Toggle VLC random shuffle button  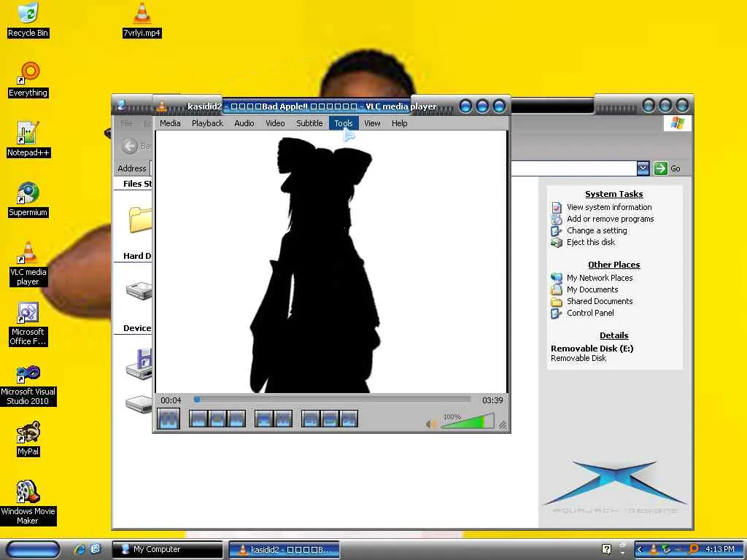[349, 419]
